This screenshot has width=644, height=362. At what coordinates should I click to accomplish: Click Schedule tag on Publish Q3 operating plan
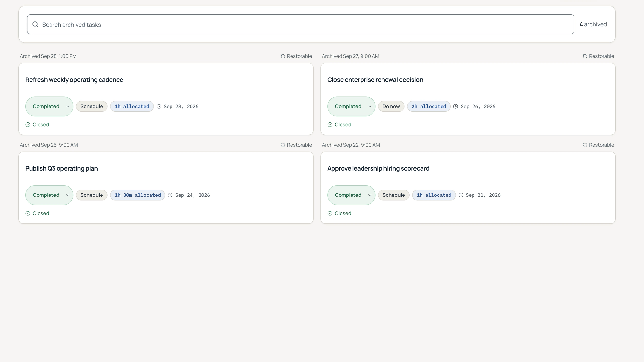(91, 195)
